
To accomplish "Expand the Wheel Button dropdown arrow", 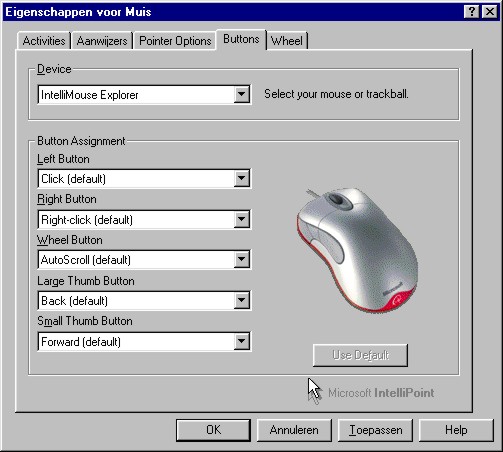I will (241, 260).
